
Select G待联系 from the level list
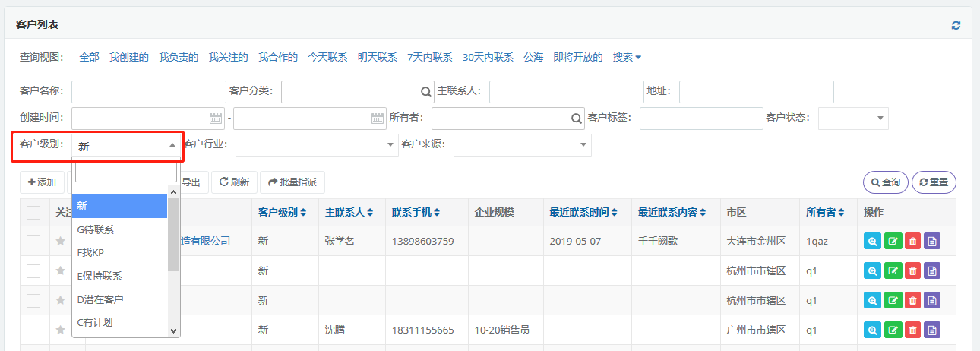96,229
